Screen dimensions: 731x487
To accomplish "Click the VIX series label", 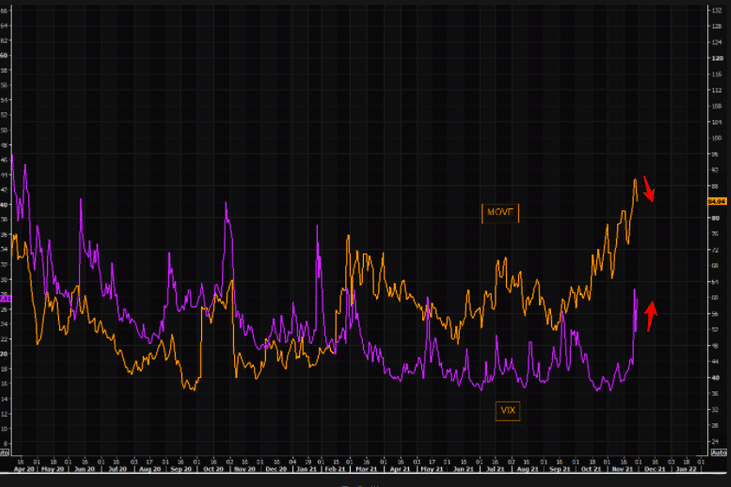I will [x=507, y=410].
